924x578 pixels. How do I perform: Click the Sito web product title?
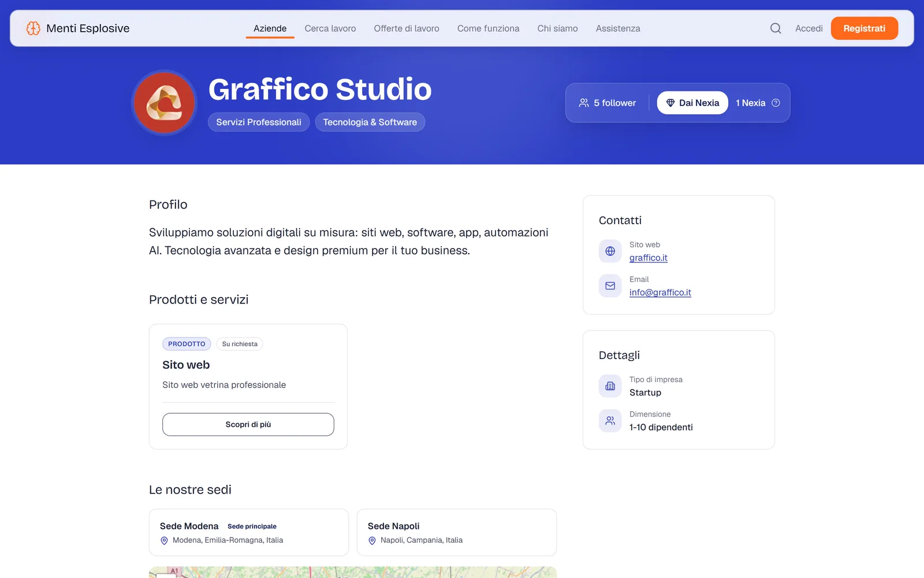pyautogui.click(x=186, y=365)
